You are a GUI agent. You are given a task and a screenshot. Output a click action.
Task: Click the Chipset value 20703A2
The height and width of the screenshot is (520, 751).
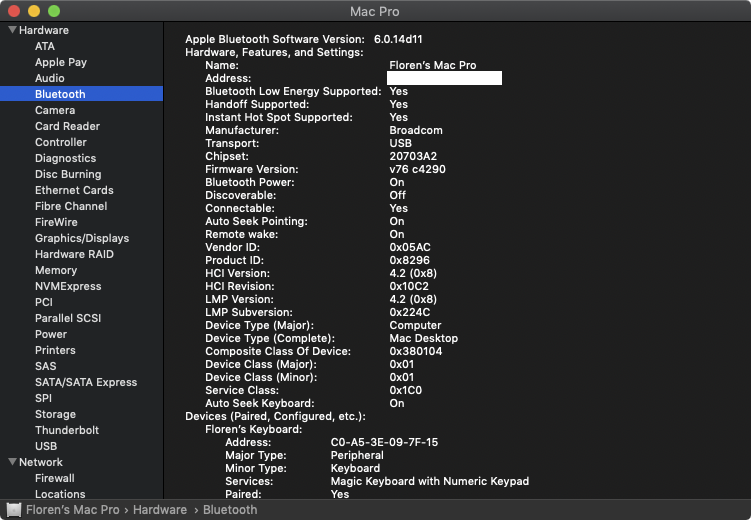413,156
